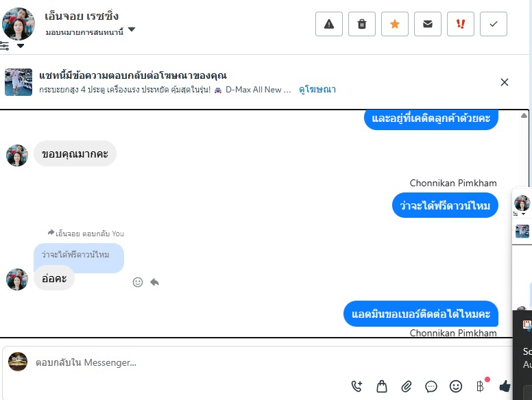
Task: Dismiss the ad reply notice banner
Action: coord(504,82)
